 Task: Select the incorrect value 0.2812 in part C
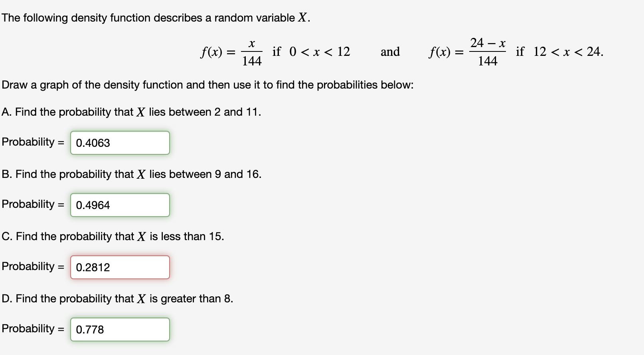pyautogui.click(x=93, y=267)
